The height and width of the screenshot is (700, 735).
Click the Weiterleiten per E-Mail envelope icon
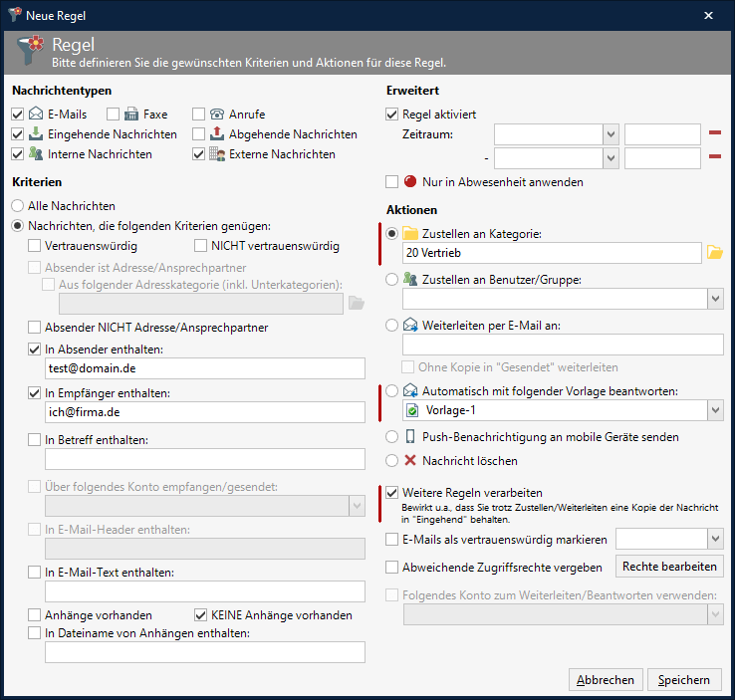(x=410, y=325)
